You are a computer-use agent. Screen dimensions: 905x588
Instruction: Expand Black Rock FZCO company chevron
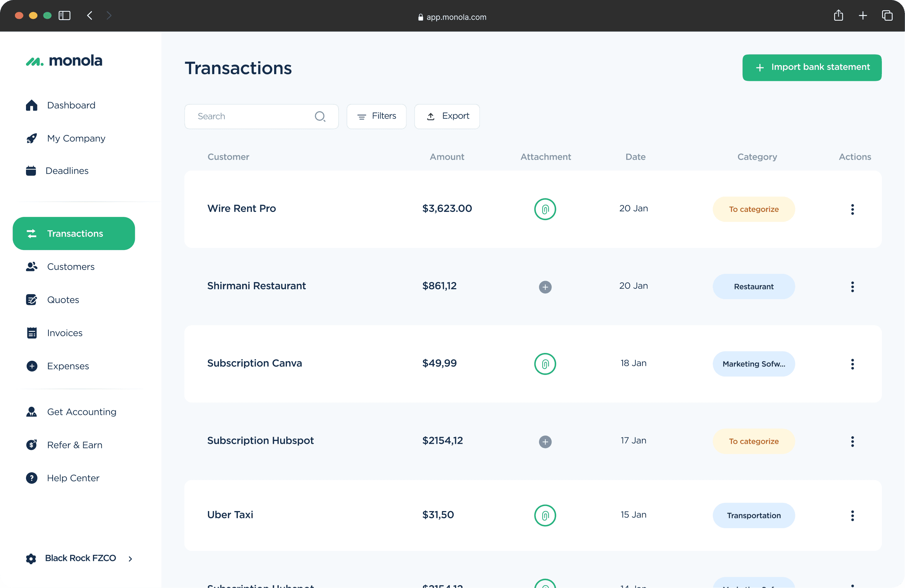[x=130, y=558]
